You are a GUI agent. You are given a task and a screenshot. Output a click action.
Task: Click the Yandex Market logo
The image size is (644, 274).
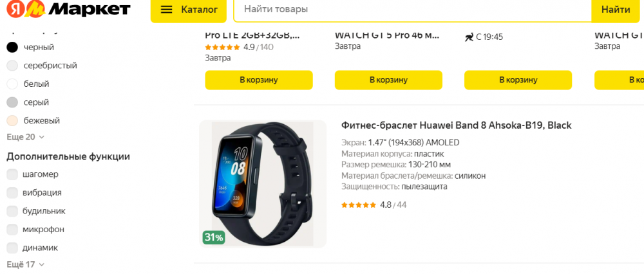[69, 10]
